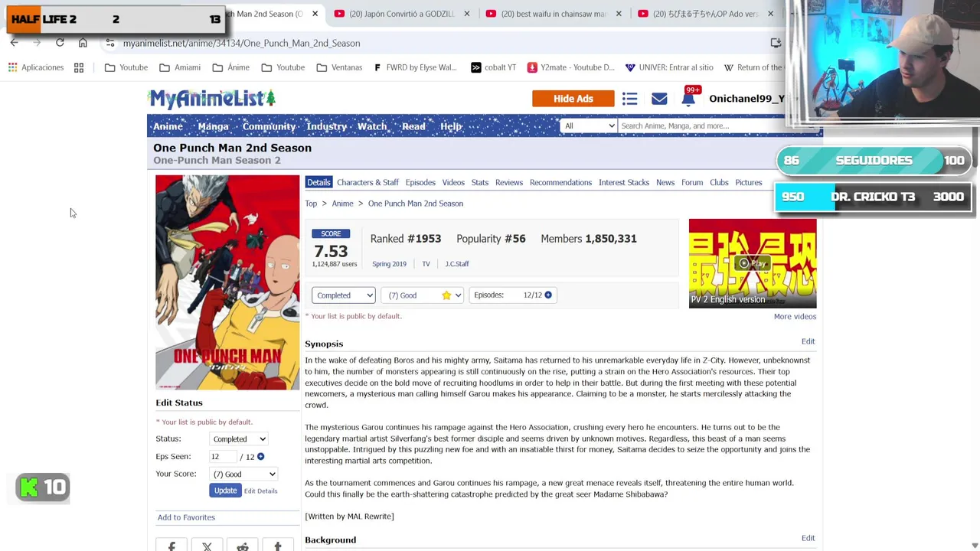Go back with the browser back arrow

tap(14, 43)
